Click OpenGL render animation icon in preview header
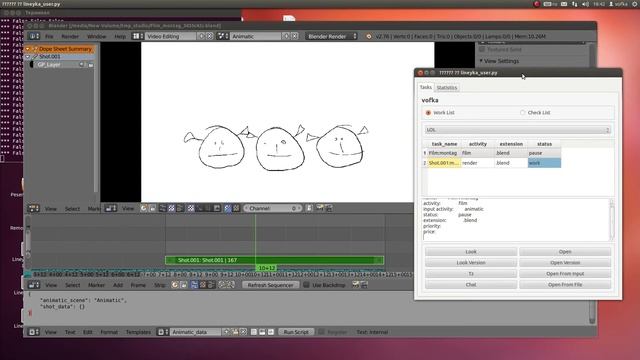640x360 pixels. click(329, 209)
